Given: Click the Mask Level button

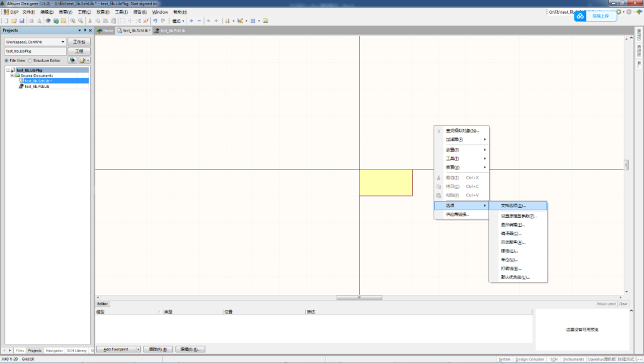Looking at the screenshot, I should pos(606,304).
